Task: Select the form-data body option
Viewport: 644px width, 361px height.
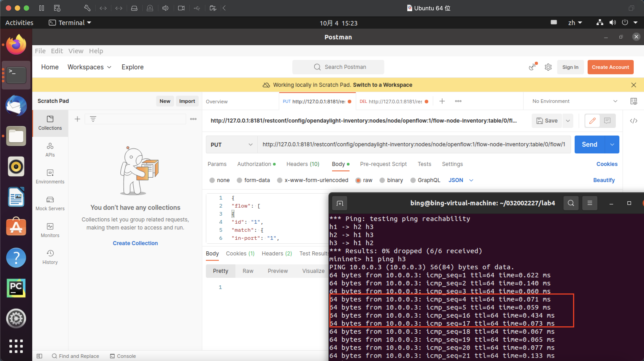Action: pyautogui.click(x=239, y=180)
